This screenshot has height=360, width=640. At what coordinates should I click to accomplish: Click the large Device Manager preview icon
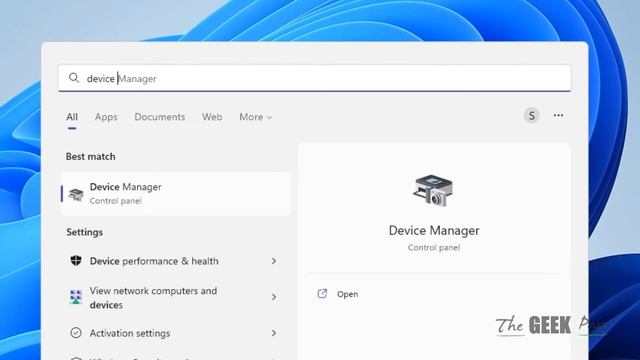pos(433,190)
